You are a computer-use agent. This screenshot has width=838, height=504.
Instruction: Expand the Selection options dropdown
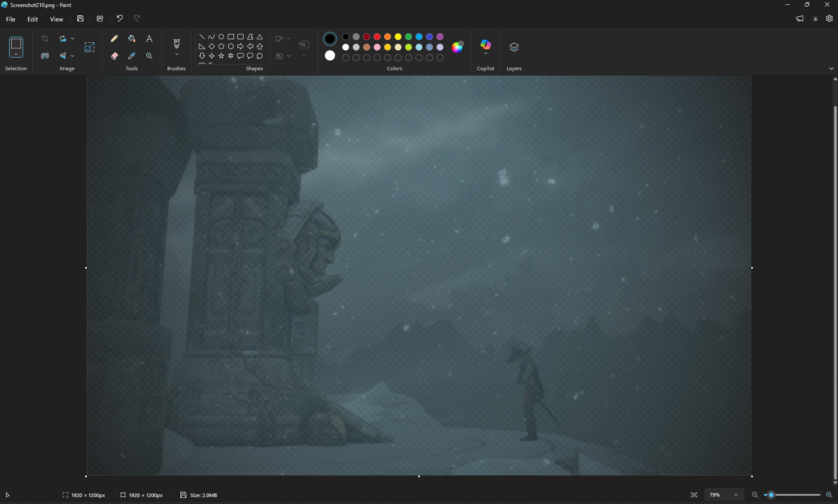coord(16,55)
